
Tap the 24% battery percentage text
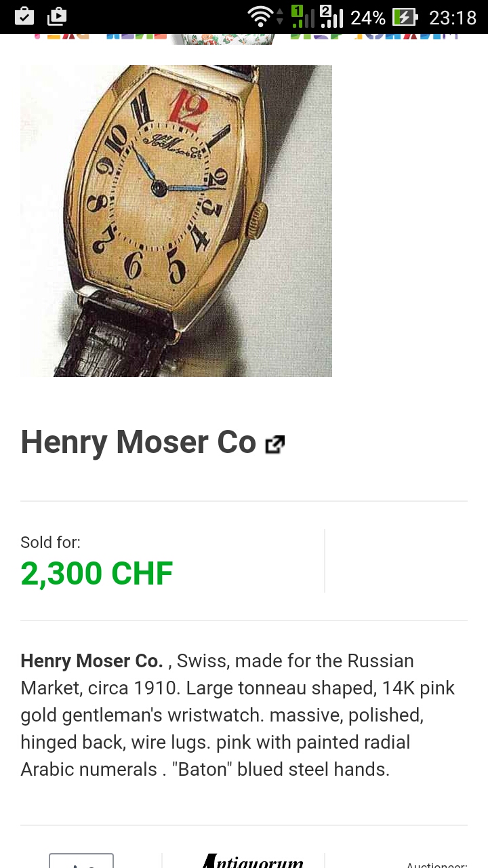pos(368,17)
